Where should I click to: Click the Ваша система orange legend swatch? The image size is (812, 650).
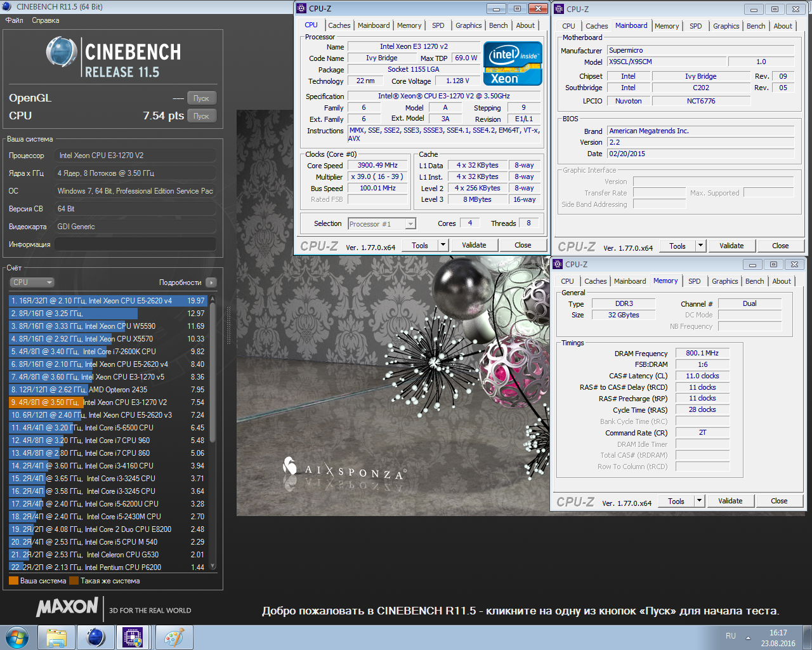point(13,581)
